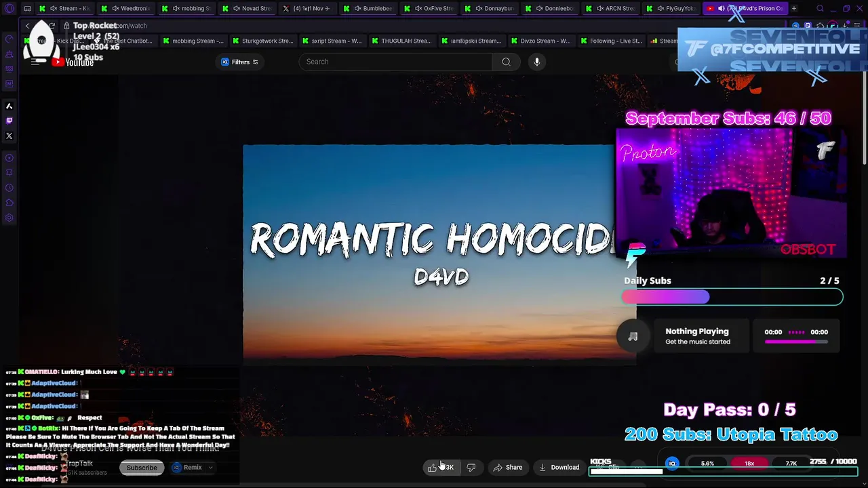
Task: Click the YouTube microphone voice search icon
Action: click(x=536, y=62)
